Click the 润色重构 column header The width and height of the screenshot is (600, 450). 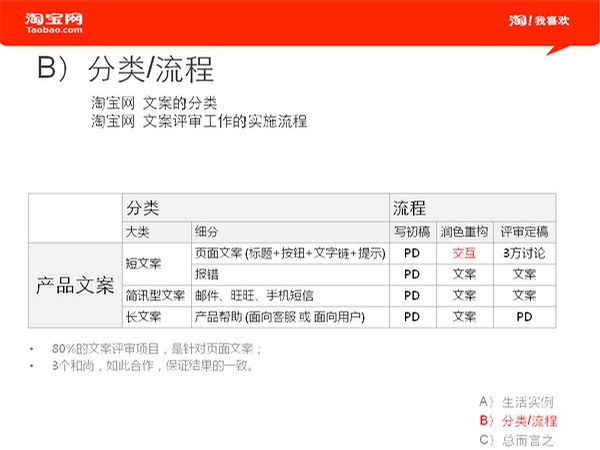[x=465, y=232]
